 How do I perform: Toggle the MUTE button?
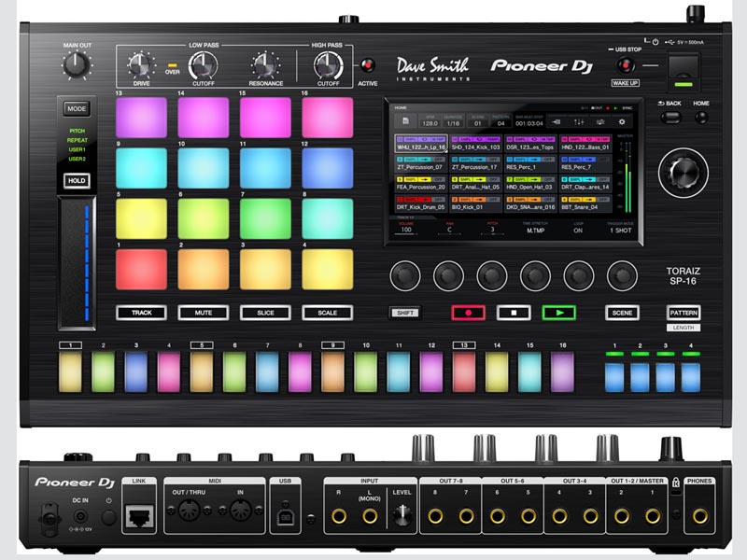click(x=203, y=313)
